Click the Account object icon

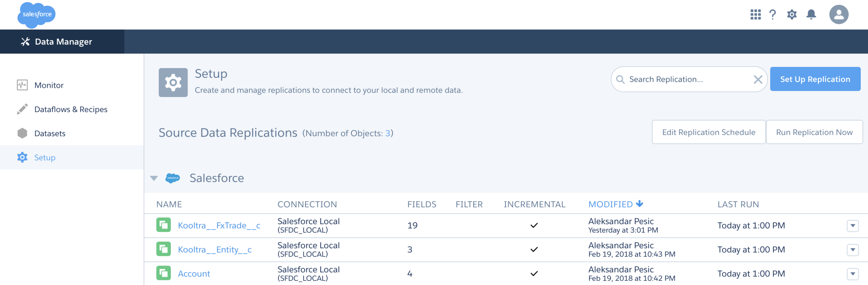tap(164, 273)
